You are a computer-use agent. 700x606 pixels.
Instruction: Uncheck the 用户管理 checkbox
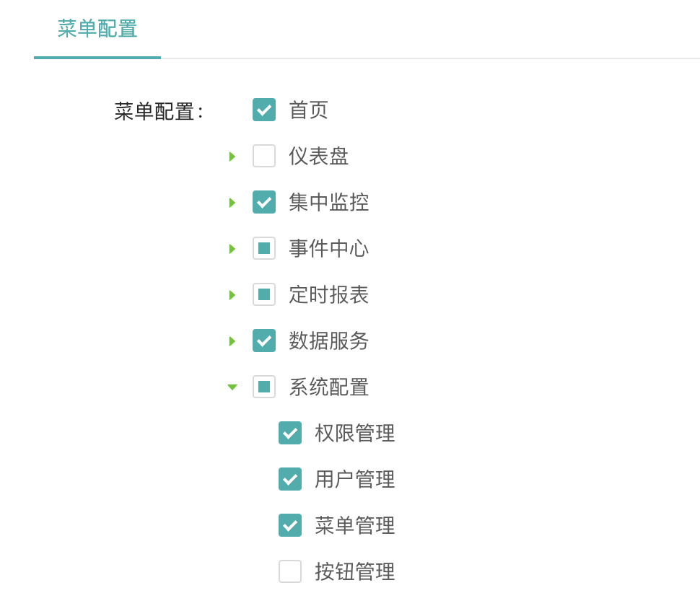tap(290, 479)
